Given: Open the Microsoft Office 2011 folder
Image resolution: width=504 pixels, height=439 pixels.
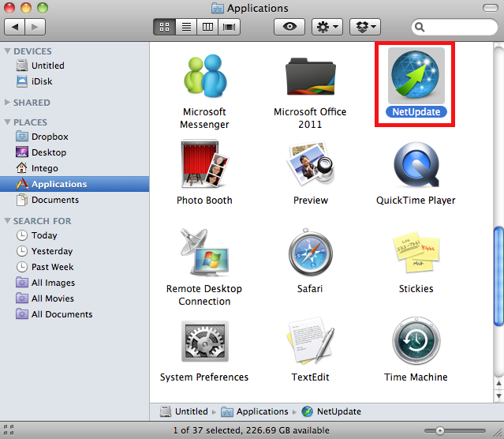Looking at the screenshot, I should [310, 77].
